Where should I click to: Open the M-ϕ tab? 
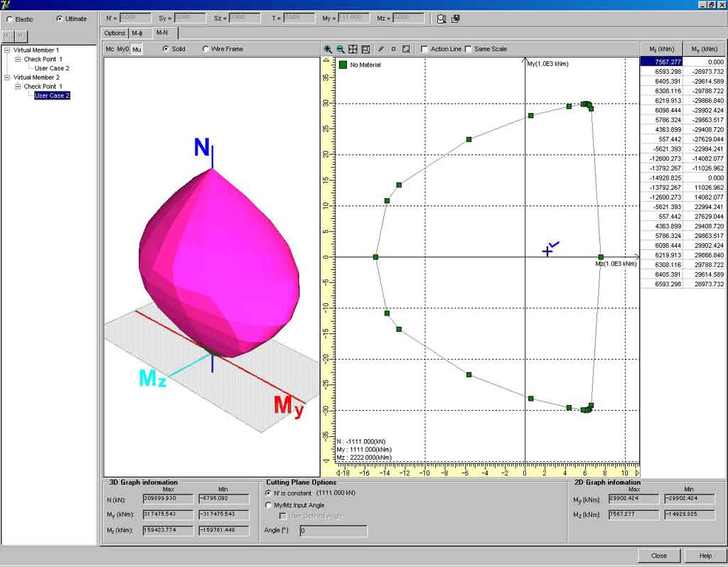[138, 33]
